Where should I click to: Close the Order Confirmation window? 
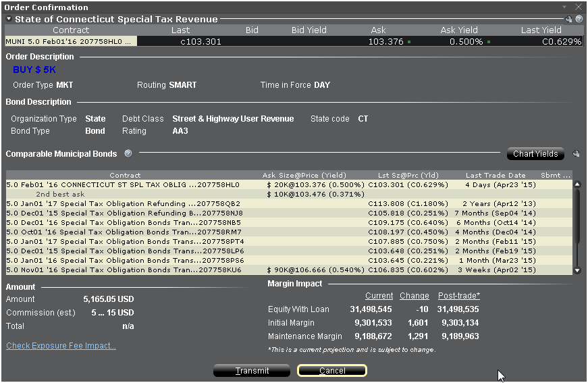pos(578,6)
